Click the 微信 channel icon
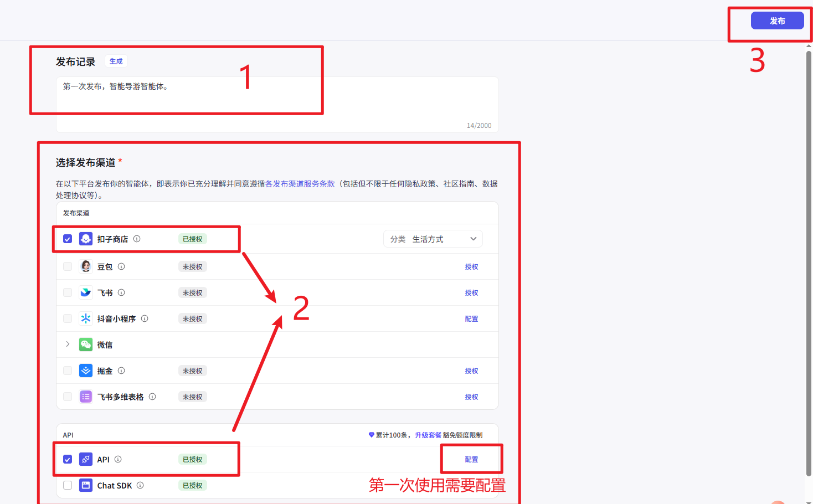Screen dimensions: 813x504 pos(86,344)
